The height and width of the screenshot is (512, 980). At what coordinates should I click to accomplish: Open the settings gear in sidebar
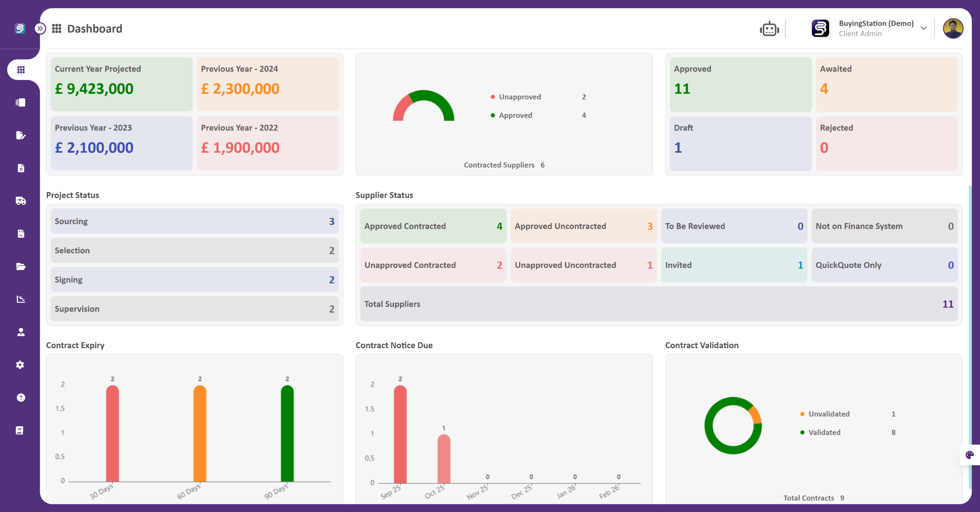[21, 365]
